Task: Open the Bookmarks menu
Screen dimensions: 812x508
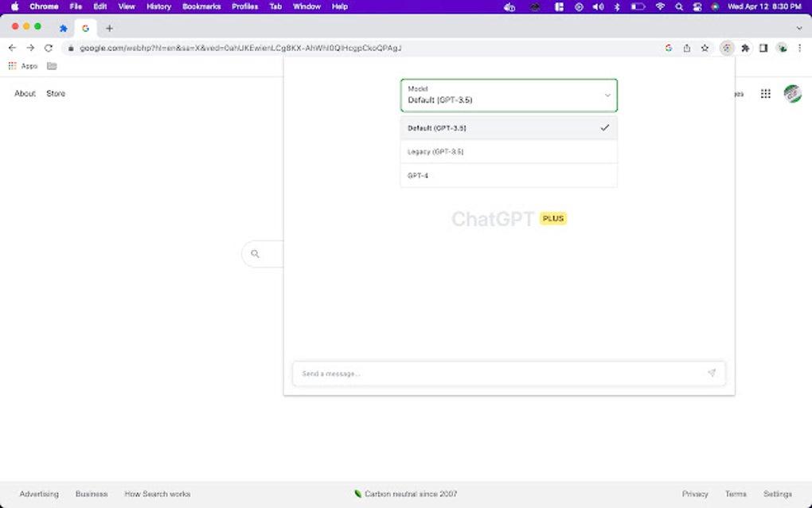Action: click(x=201, y=6)
